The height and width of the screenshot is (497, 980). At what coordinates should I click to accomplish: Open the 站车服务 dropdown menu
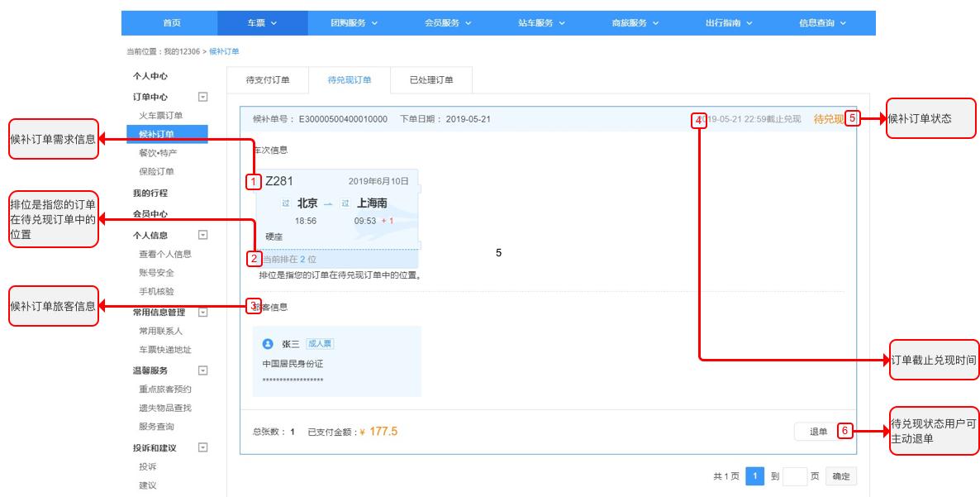click(x=539, y=23)
